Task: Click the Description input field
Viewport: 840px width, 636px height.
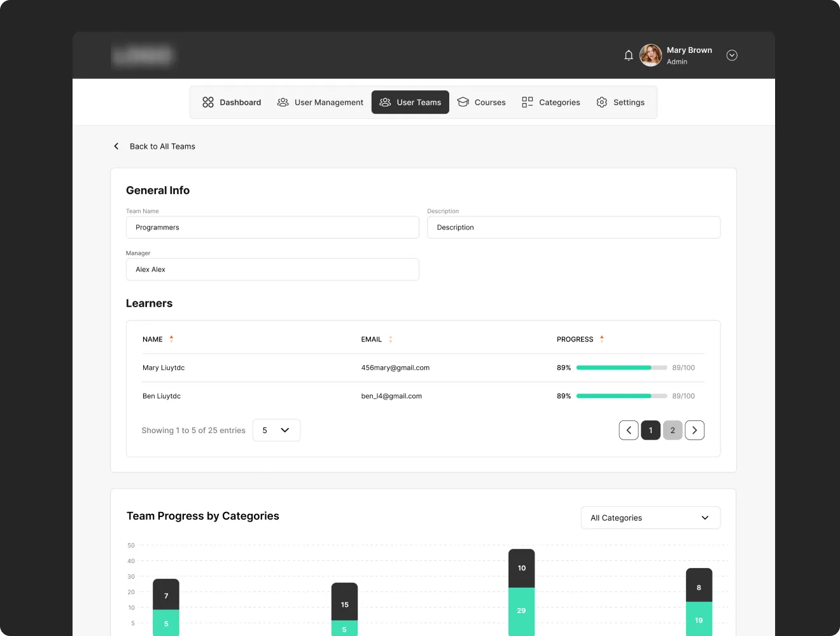Action: 573,228
